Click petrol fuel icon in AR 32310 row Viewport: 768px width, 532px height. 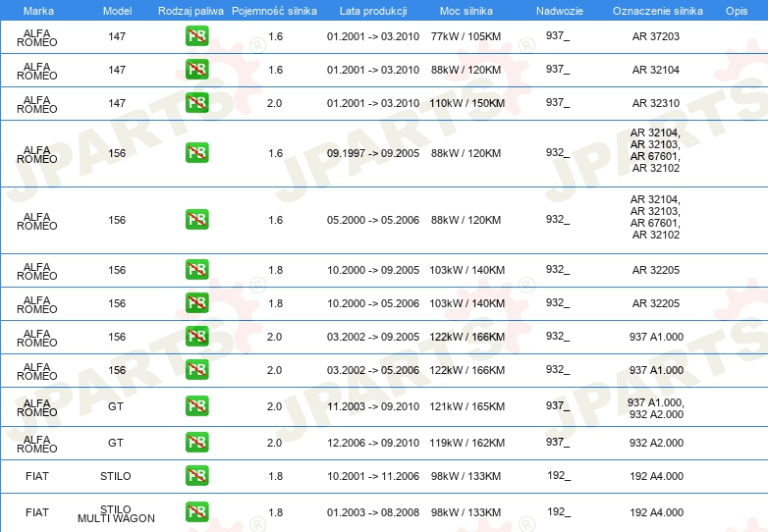point(196,102)
